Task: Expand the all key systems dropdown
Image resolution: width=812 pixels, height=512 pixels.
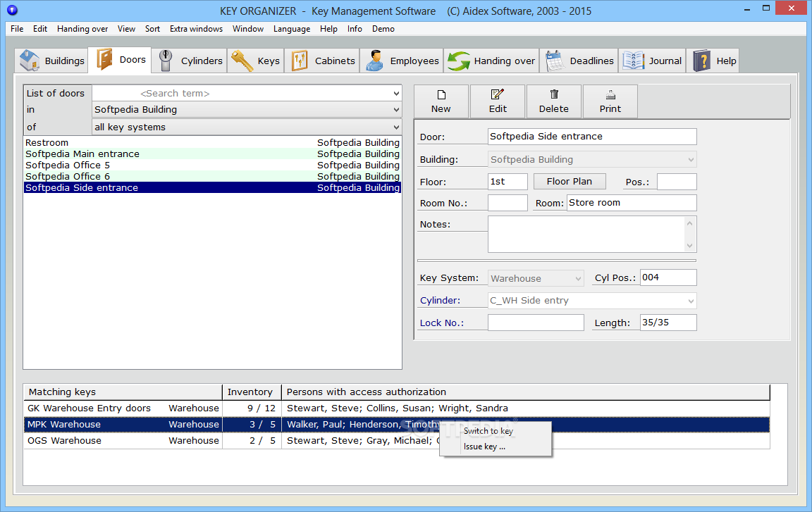Action: (x=396, y=127)
